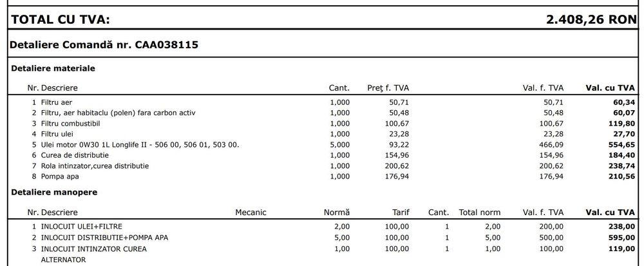This screenshot has height=266, width=644.
Task: Click the Total norm column header
Action: [479, 212]
